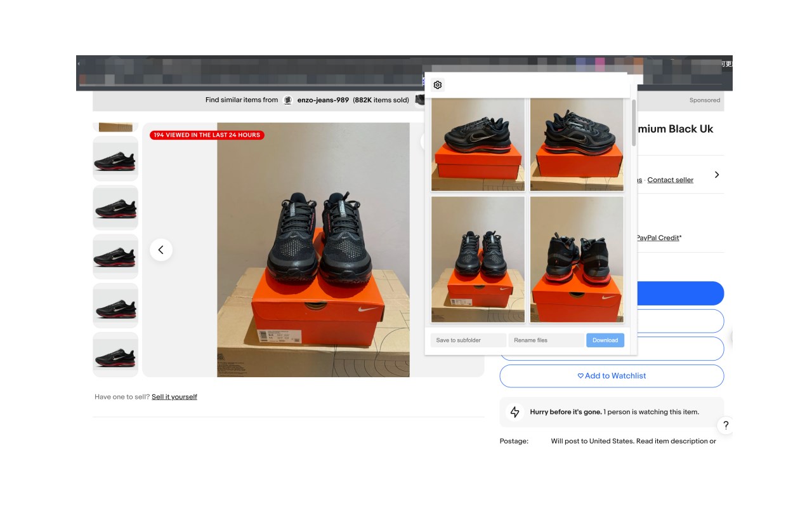Open the Sell it yourself link
This screenshot has height=508, width=812.
(x=174, y=397)
